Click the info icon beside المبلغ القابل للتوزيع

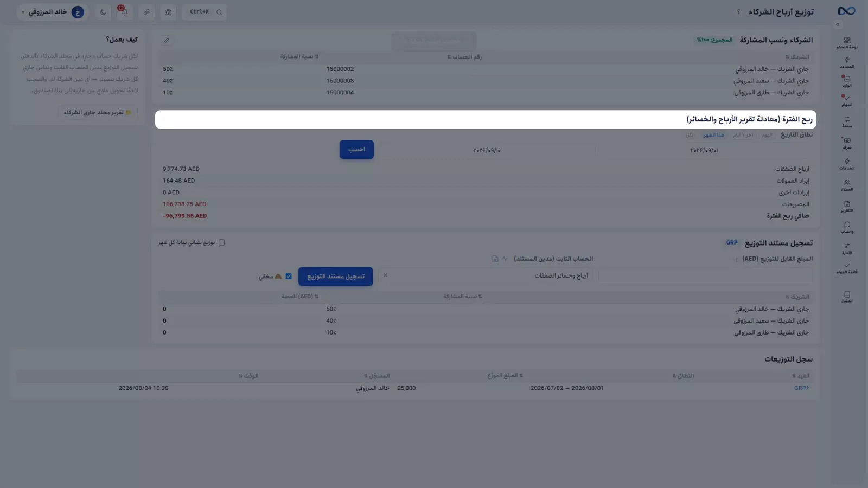click(x=736, y=259)
